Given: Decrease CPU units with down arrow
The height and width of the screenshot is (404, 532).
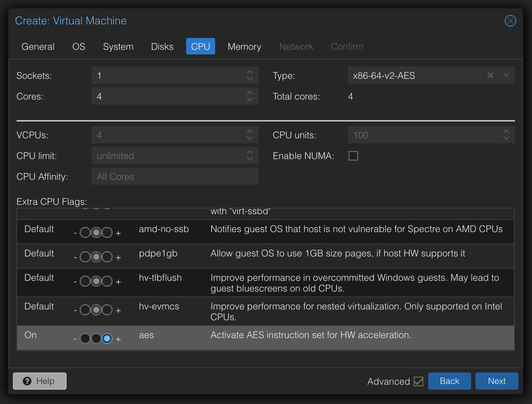Looking at the screenshot, I should coord(506,138).
